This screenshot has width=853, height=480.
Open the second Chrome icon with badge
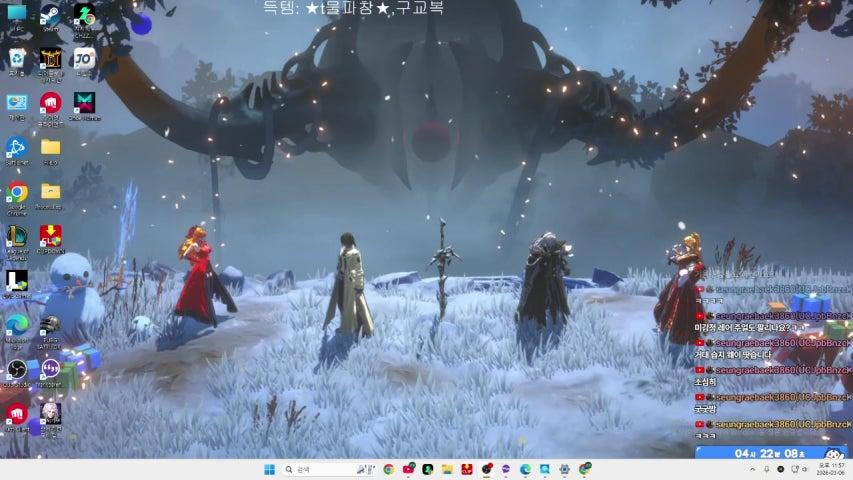click(x=585, y=469)
